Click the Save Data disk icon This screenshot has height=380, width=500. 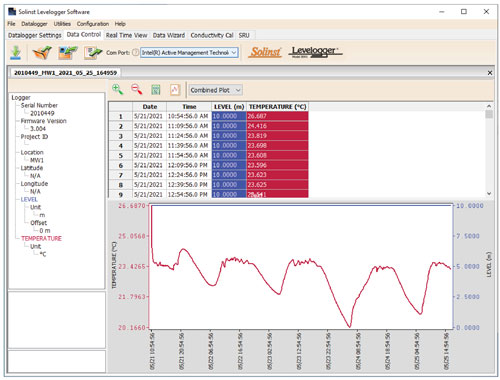pyautogui.click(x=68, y=53)
